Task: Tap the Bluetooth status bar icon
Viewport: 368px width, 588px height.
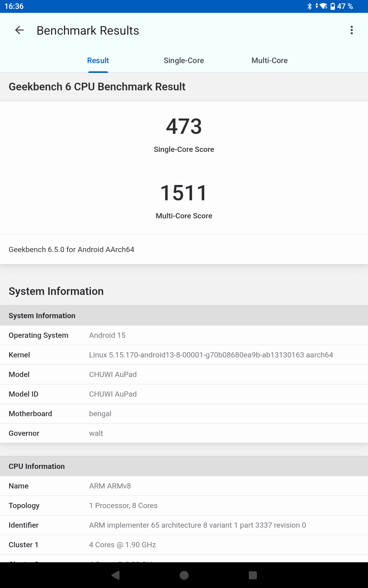Action: 309,6
